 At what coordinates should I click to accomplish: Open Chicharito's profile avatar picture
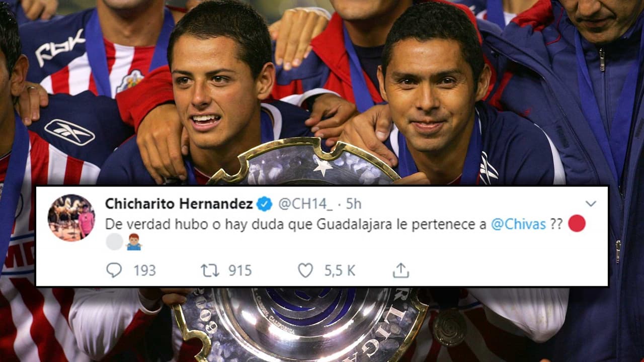(x=71, y=218)
